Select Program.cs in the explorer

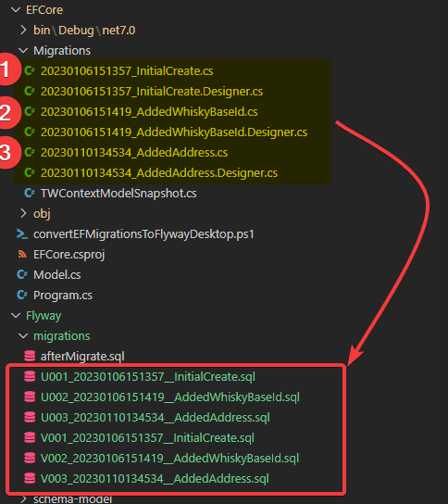coord(63,295)
